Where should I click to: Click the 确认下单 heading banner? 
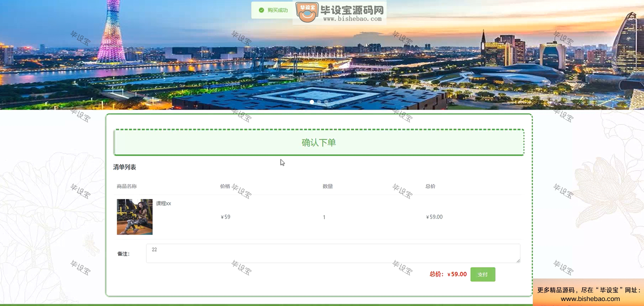pos(319,142)
